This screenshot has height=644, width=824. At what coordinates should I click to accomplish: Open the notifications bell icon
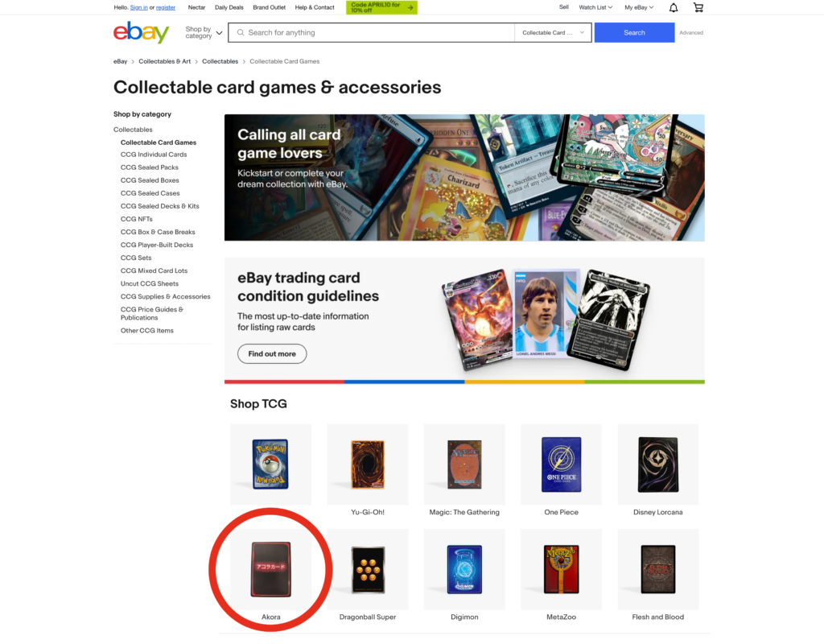coord(674,7)
